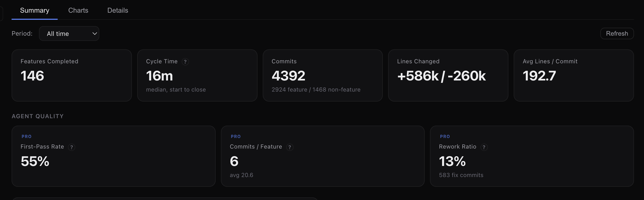Screen dimensions: 644x200
Task: Switch to the Details tab
Action: tap(117, 10)
